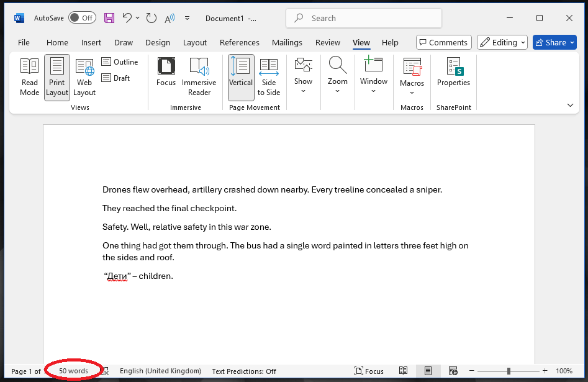Switch to the Draw tab
Image resolution: width=588 pixels, height=382 pixels.
tap(124, 43)
